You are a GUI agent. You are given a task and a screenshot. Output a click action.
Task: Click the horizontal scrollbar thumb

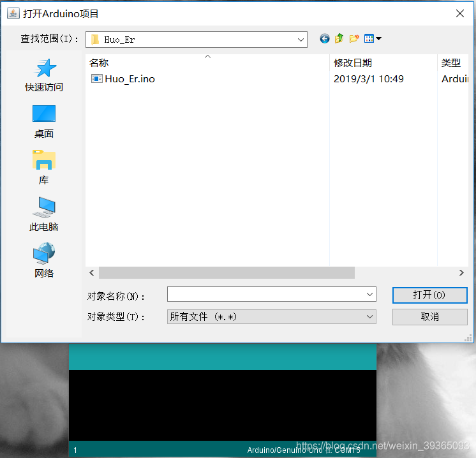click(x=227, y=273)
